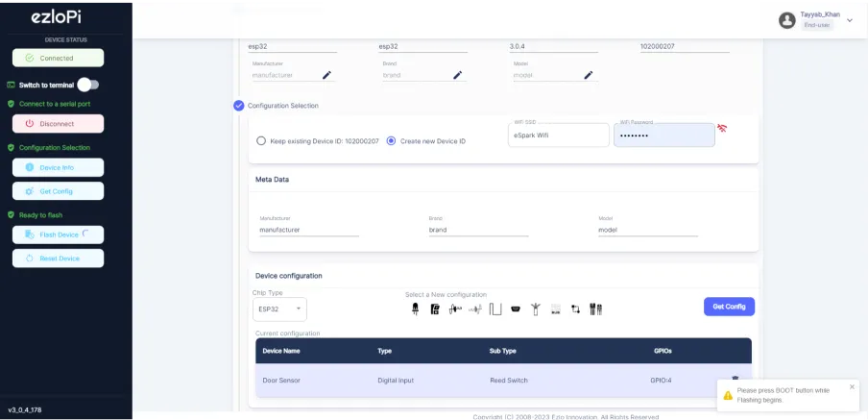The width and height of the screenshot is (868, 420).
Task: Click the Reset Device button
Action: tap(58, 259)
